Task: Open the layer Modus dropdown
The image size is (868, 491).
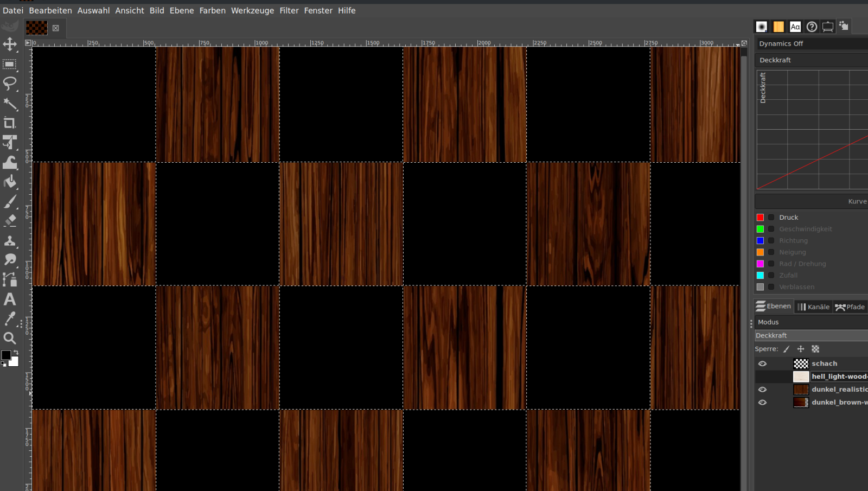Action: (x=812, y=322)
